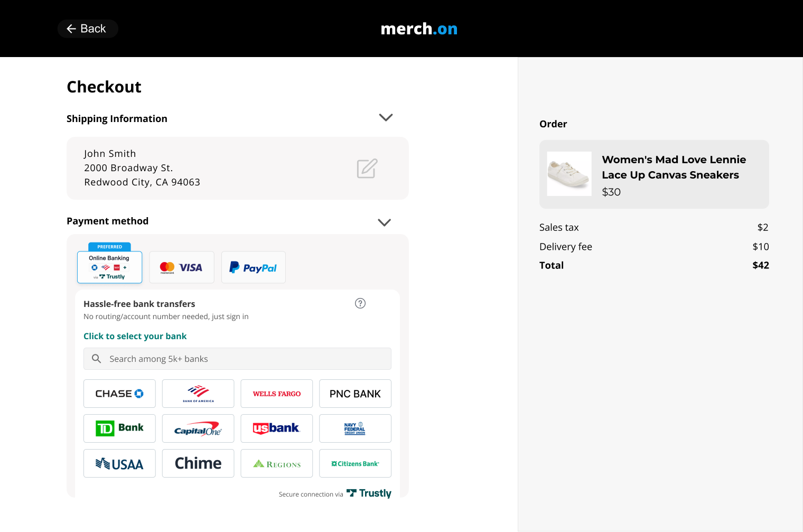
Task: Click the Trustly logo in footer
Action: pos(369,493)
